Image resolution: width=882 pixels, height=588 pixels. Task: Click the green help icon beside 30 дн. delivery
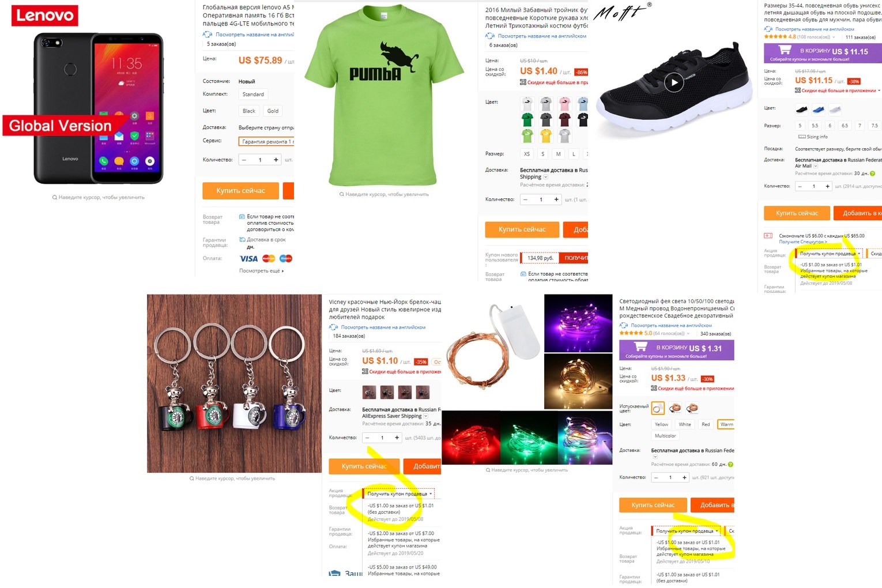[872, 174]
